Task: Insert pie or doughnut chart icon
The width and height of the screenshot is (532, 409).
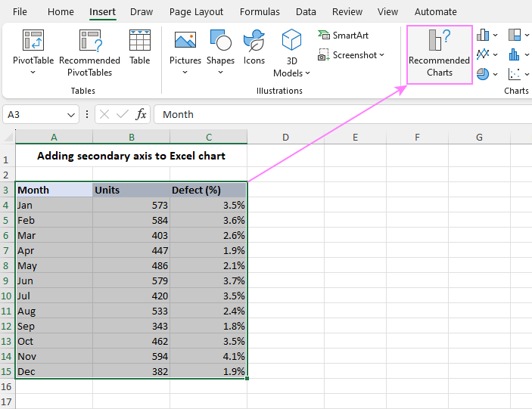Action: click(483, 73)
